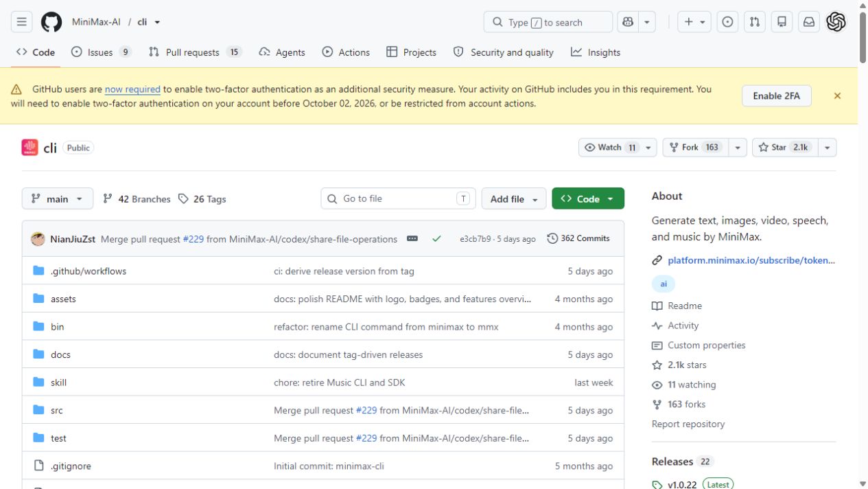Open the docs folder icon
Image resolution: width=868 pixels, height=489 pixels.
38,354
